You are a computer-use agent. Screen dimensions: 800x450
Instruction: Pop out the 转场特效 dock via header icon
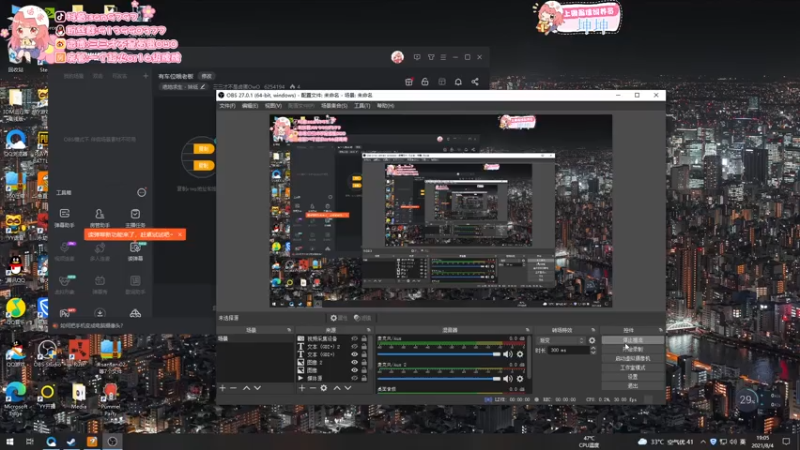point(593,330)
